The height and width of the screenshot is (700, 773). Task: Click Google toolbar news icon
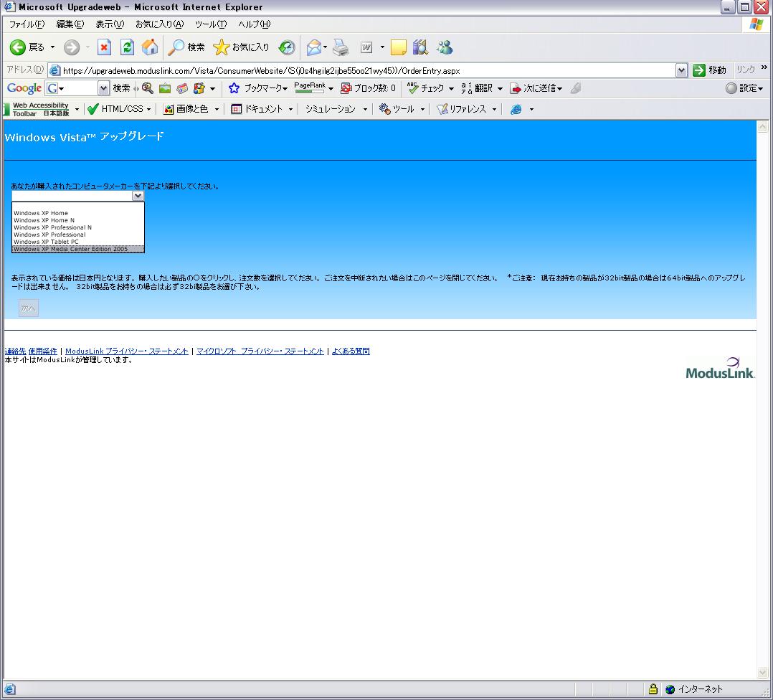click(182, 88)
